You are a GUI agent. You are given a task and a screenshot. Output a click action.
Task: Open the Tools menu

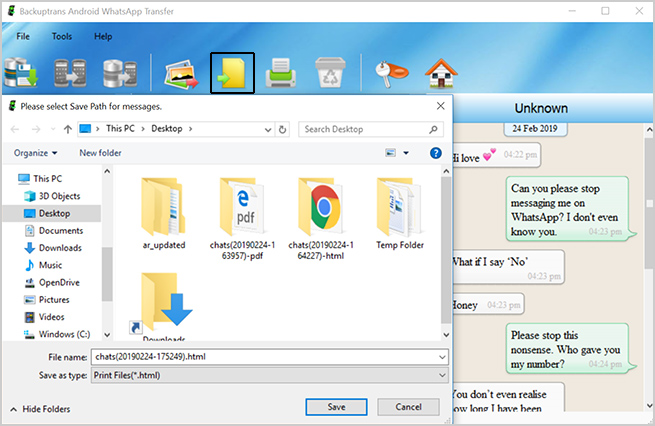point(62,37)
